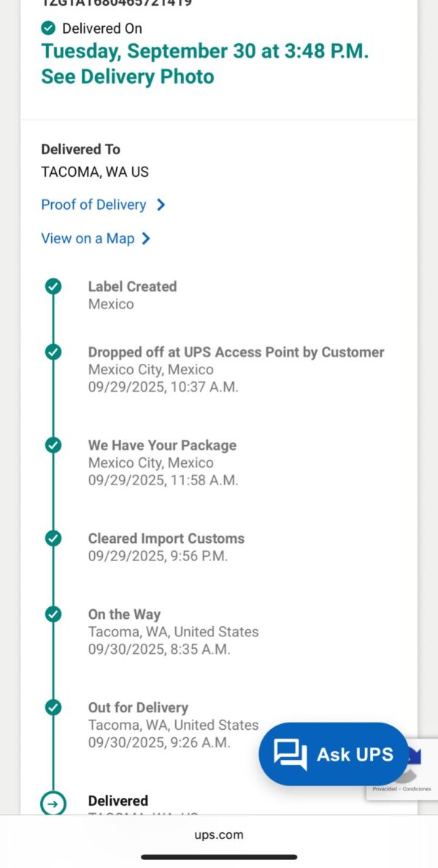This screenshot has height=868, width=438.
Task: Select the Dropped off at Access Point checkmark
Action: click(53, 352)
